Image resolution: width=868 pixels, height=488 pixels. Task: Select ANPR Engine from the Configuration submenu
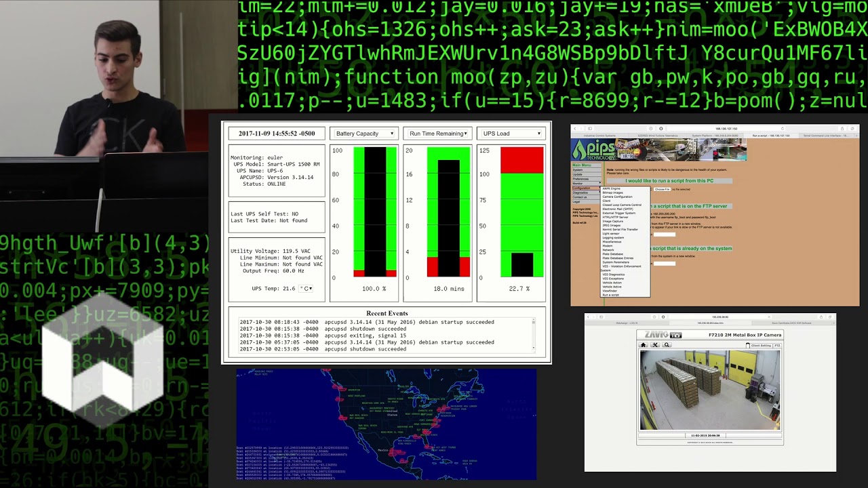612,188
